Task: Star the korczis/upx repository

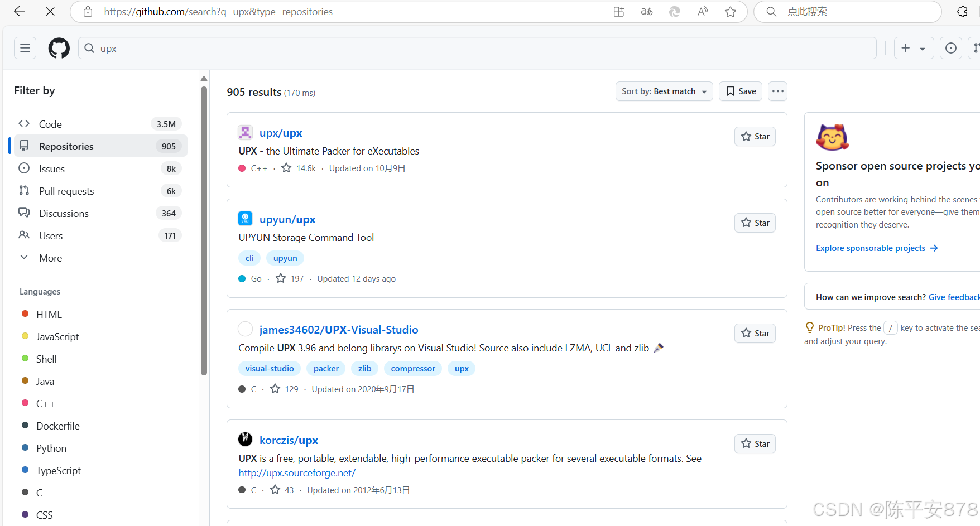Action: pyautogui.click(x=755, y=443)
